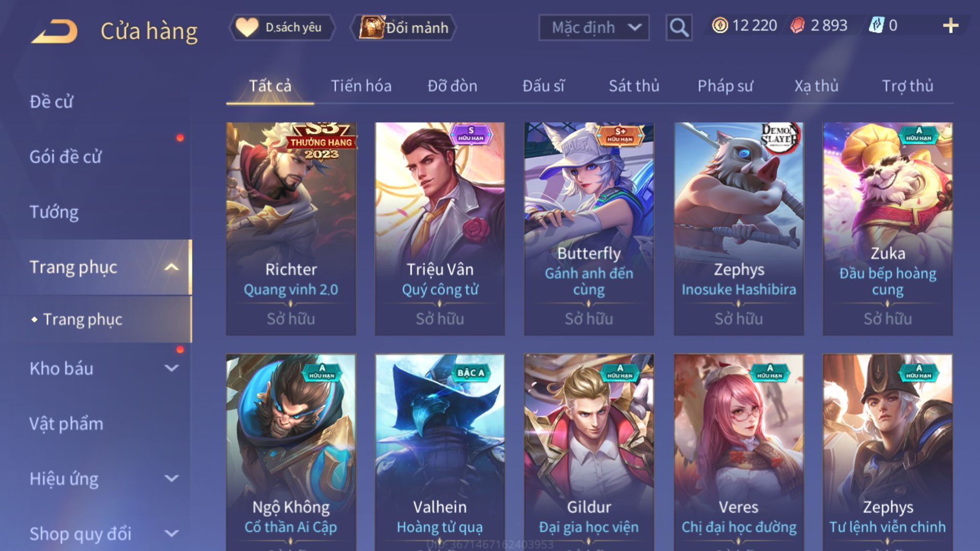Select the Butterfly Gánh anh đến cùng skin
Screen dimensions: 980x551
[x=589, y=229]
